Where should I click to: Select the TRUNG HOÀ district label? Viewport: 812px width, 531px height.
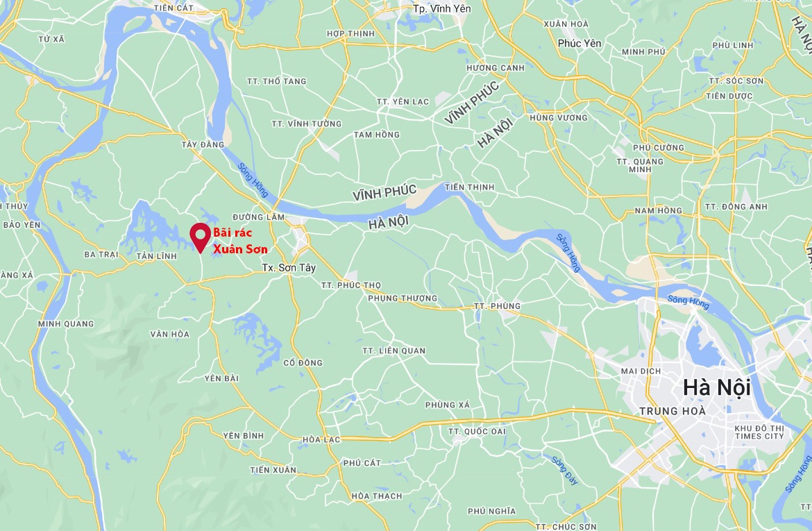tap(673, 412)
